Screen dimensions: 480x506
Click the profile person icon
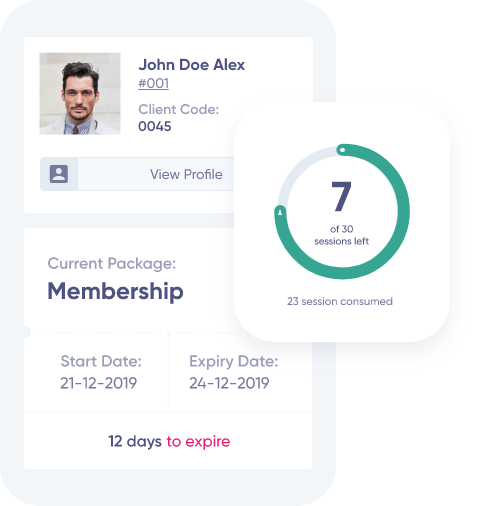[x=59, y=174]
